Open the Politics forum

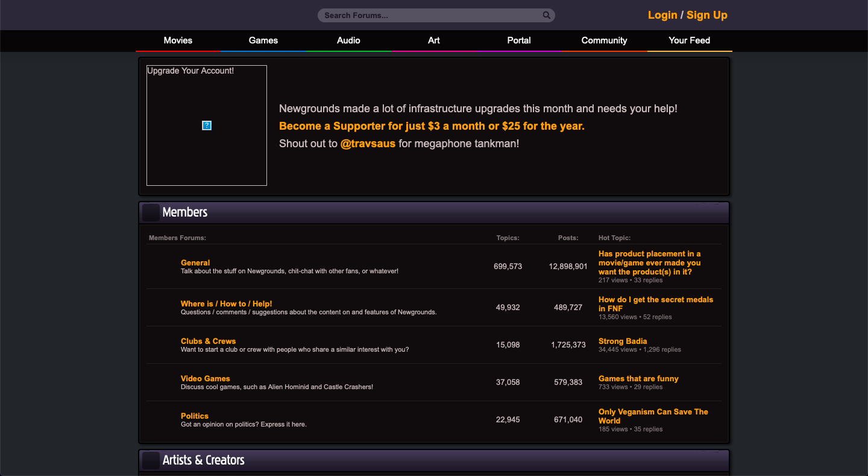[x=195, y=416]
